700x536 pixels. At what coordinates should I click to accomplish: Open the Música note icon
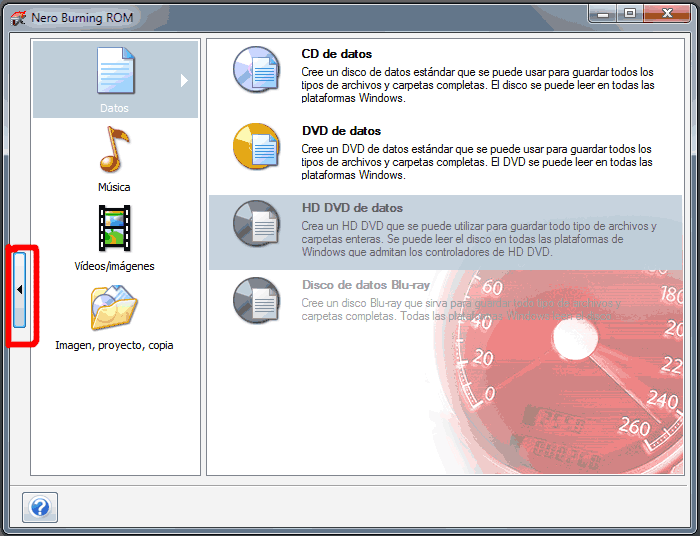(x=114, y=149)
